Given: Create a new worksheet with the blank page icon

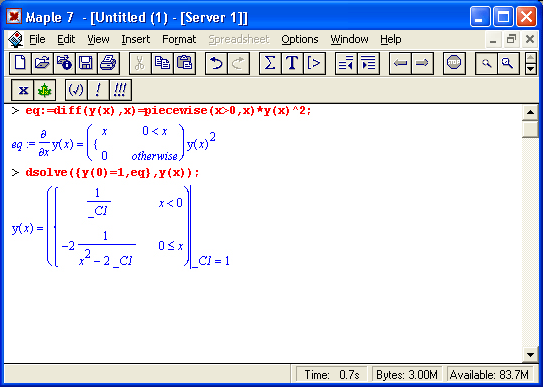Looking at the screenshot, I should [20, 63].
